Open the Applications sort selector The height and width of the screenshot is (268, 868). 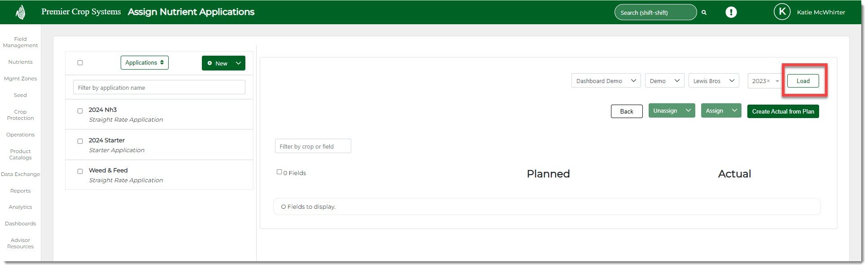(x=144, y=63)
